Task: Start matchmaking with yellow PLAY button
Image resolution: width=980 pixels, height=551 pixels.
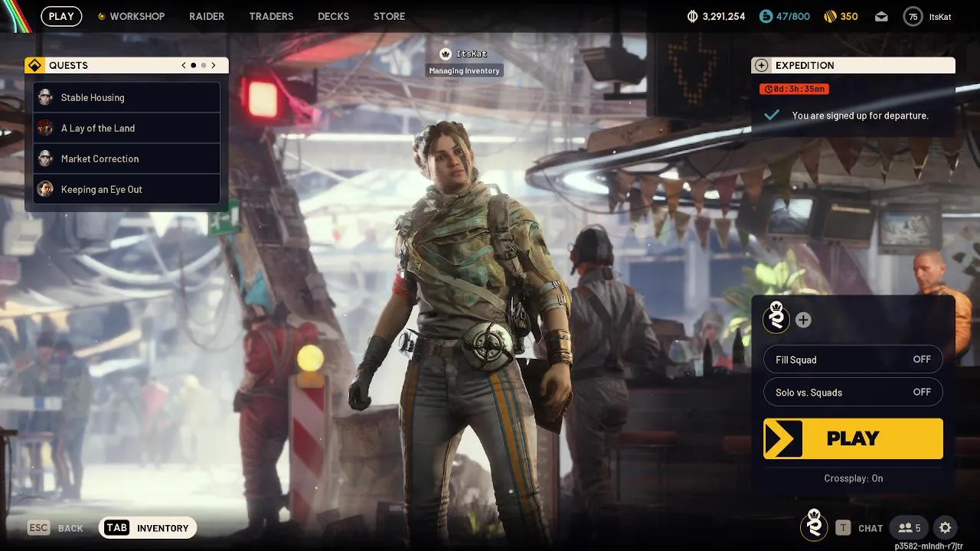Action: pos(853,439)
